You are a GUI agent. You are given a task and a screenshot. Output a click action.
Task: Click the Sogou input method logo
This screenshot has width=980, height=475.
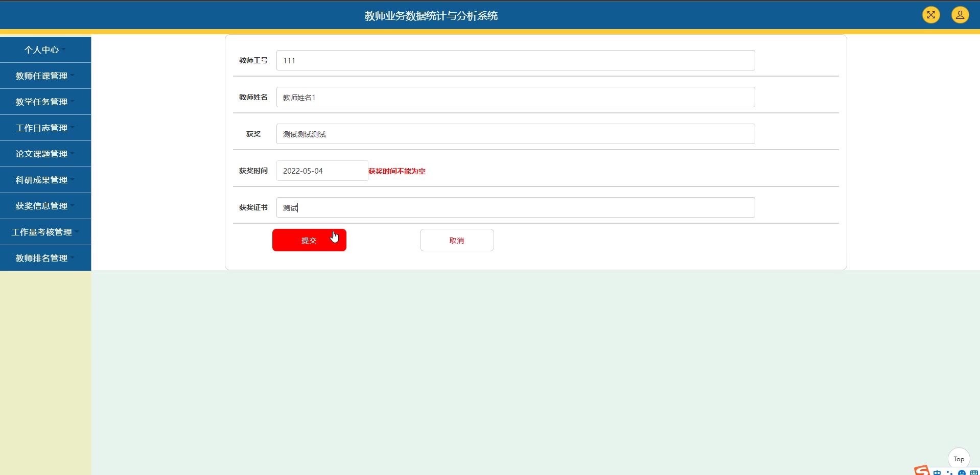click(922, 471)
